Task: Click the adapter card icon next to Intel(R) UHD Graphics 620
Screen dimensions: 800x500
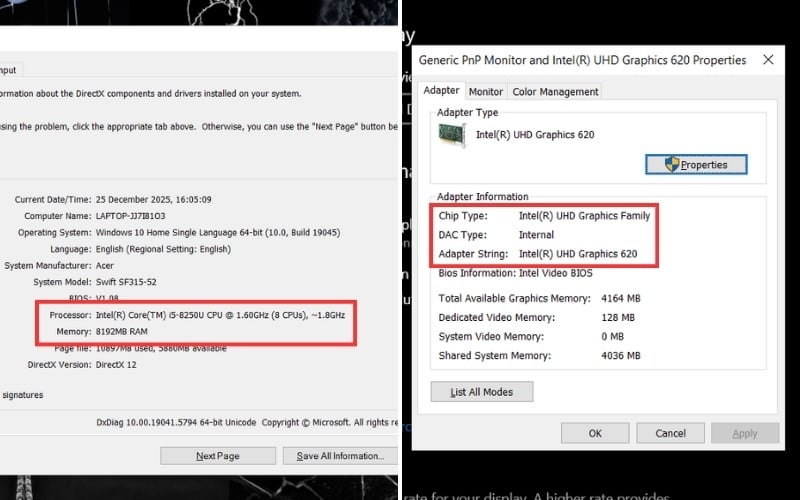Action: pyautogui.click(x=452, y=135)
